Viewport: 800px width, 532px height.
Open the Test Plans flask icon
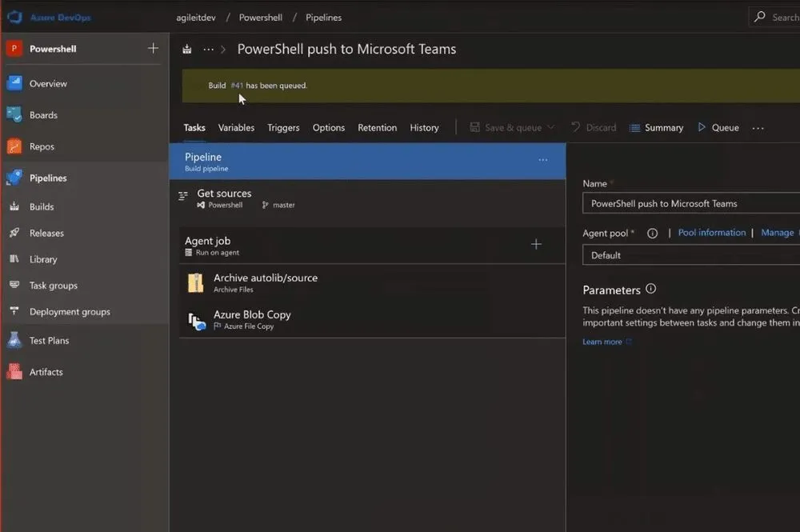14,340
